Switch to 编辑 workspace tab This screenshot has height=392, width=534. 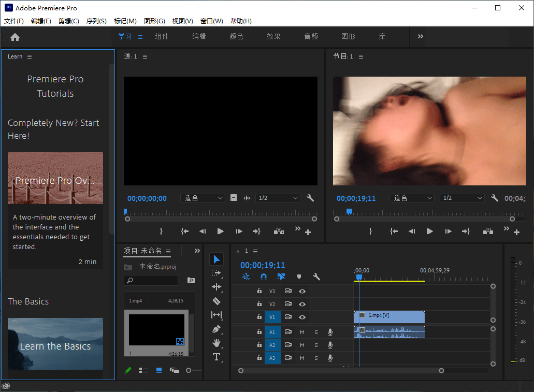click(x=199, y=36)
